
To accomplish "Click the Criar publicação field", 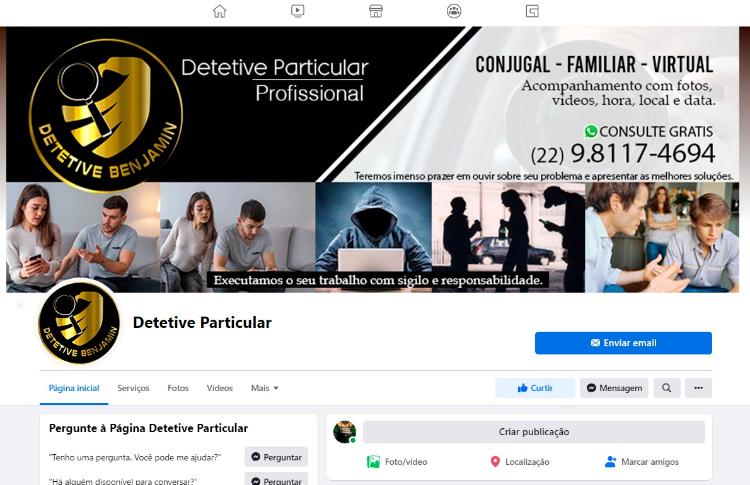I will 534,432.
